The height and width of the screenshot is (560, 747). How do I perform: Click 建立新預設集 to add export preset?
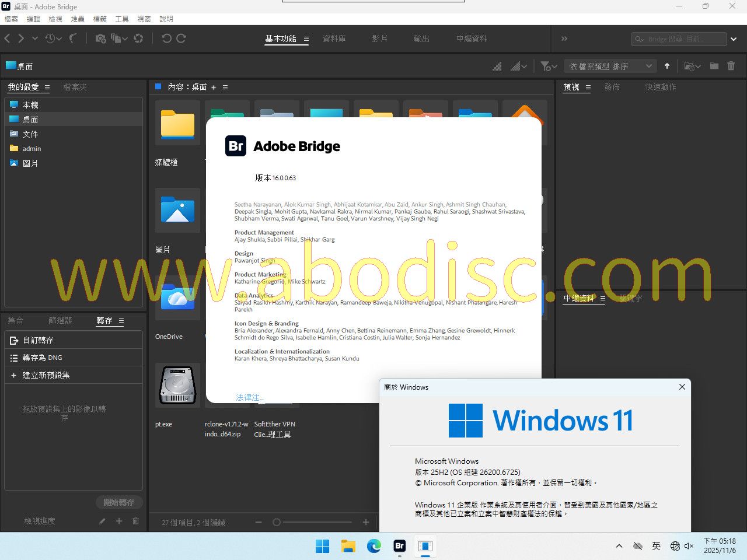click(x=46, y=375)
